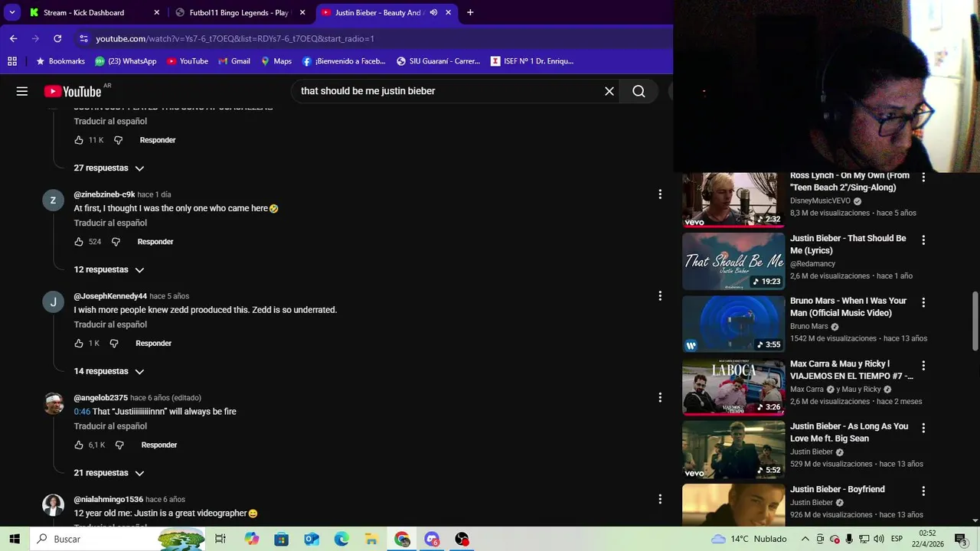Dislike the @angelob2375 comment

[x=119, y=445]
